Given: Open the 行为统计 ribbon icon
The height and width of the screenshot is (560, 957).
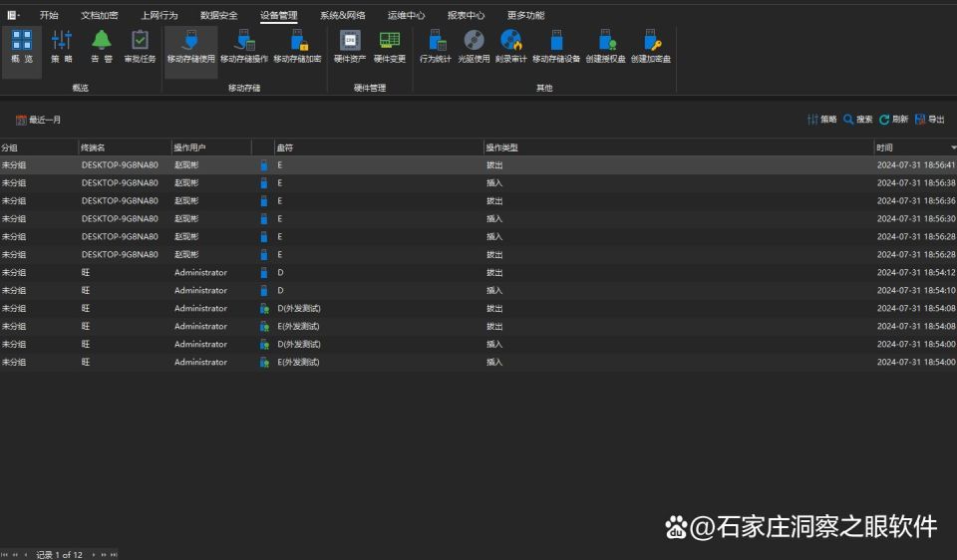Looking at the screenshot, I should 436,47.
